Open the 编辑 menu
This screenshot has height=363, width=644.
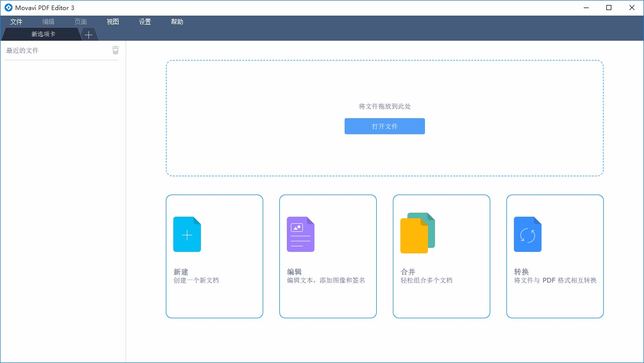coord(48,22)
